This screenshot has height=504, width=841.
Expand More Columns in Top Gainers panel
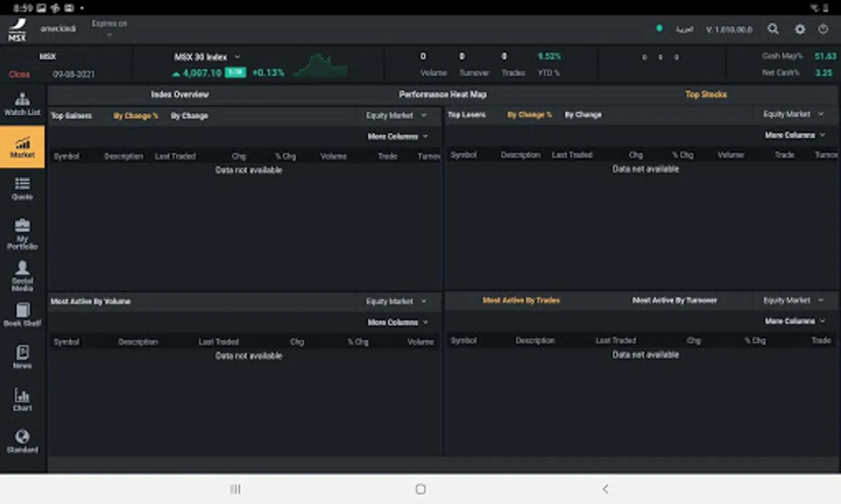398,137
